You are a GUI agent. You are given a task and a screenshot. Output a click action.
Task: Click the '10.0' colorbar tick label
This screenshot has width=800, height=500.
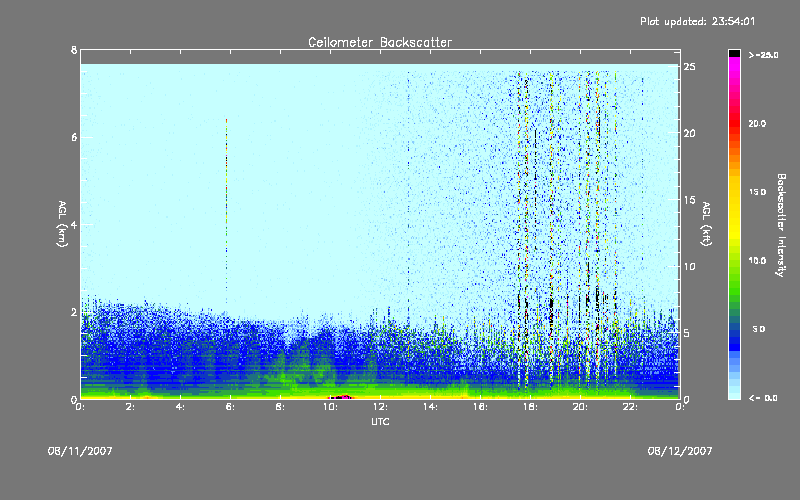click(x=757, y=261)
